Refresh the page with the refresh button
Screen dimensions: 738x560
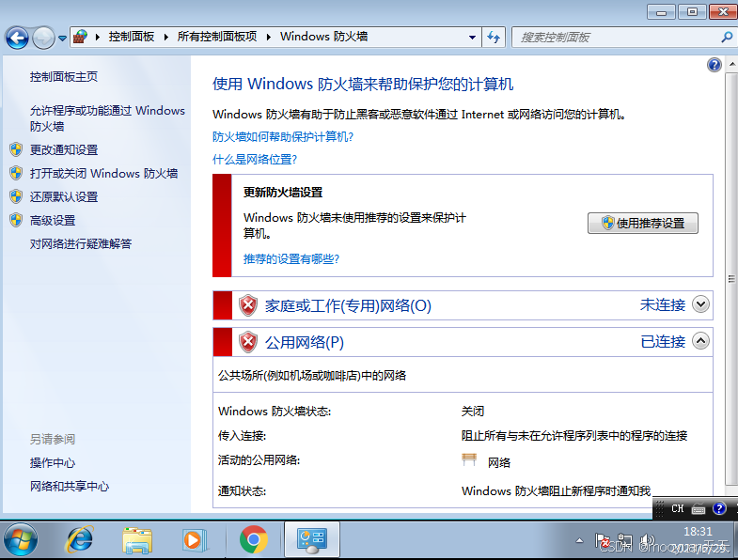494,38
